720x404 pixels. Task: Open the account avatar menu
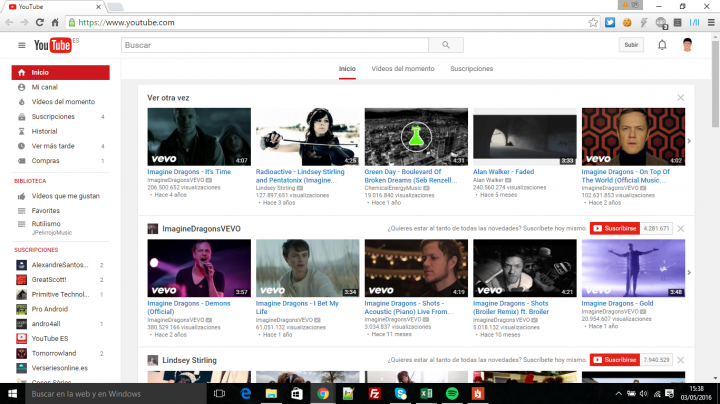[687, 45]
